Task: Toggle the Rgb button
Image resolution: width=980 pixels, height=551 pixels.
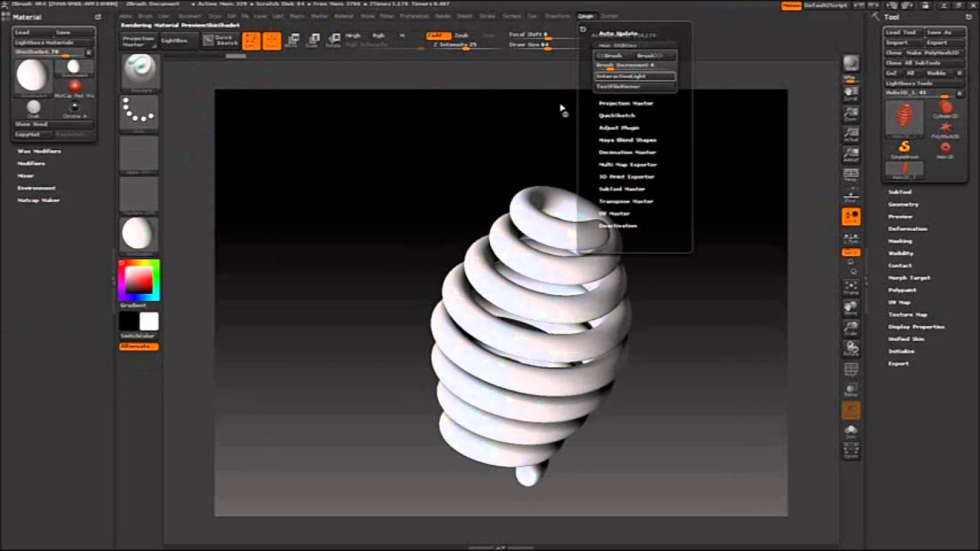Action: [378, 35]
